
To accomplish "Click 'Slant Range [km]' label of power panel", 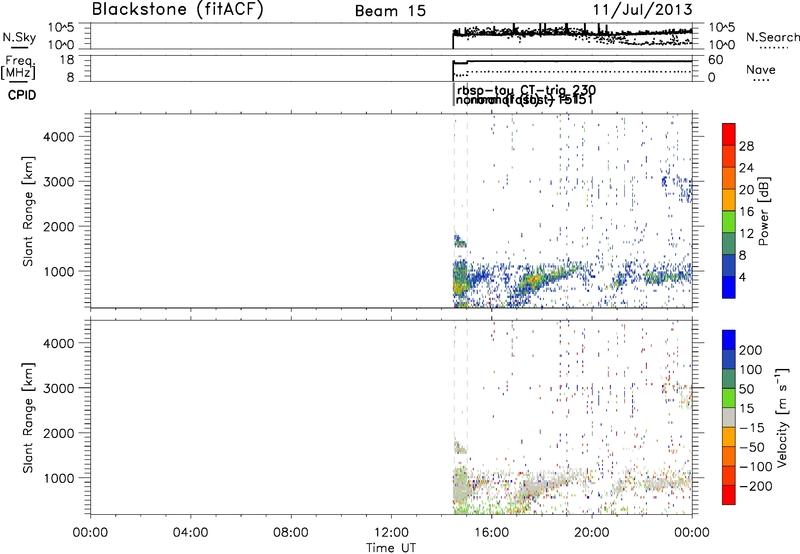I will pyautogui.click(x=28, y=211).
